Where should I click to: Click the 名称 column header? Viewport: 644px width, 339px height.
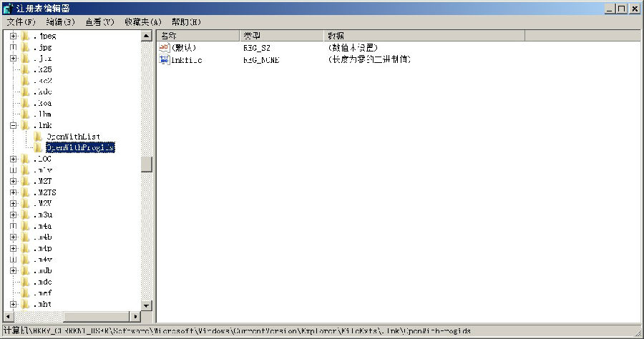[x=197, y=35]
